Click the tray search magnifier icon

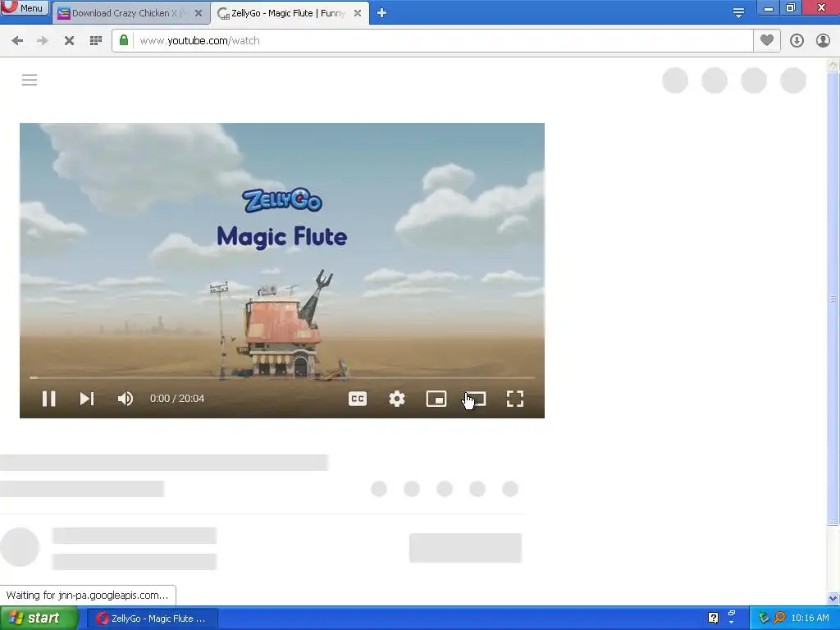coord(779,618)
